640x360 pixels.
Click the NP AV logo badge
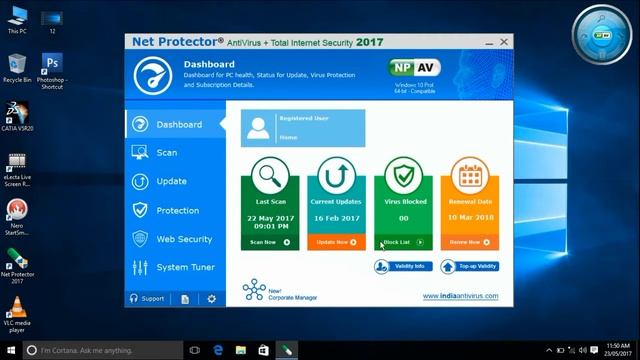414,68
